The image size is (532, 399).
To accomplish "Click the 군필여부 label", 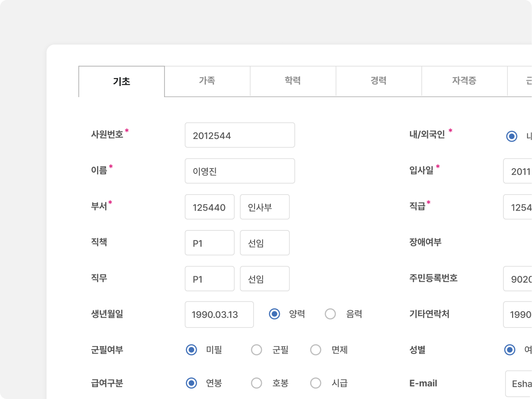I will tap(107, 350).
